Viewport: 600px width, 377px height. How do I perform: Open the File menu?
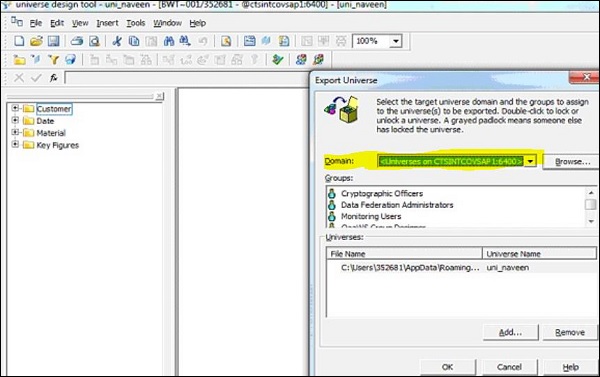(x=36, y=23)
